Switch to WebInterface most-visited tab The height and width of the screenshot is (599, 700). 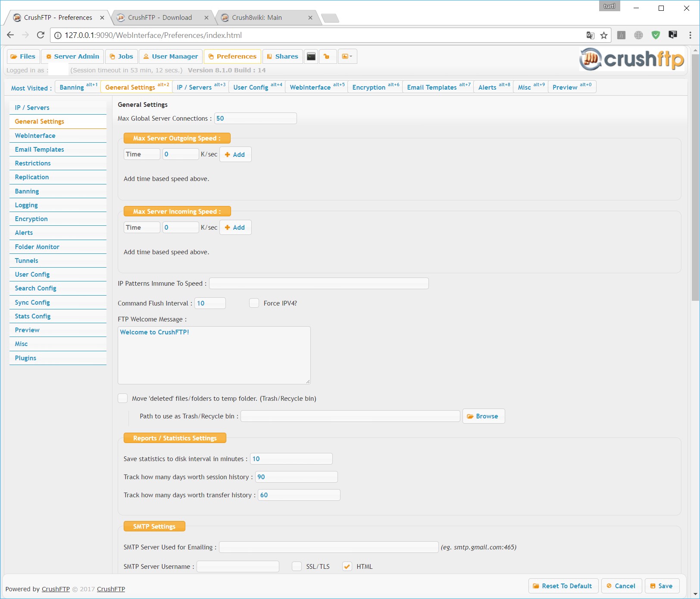tap(316, 87)
